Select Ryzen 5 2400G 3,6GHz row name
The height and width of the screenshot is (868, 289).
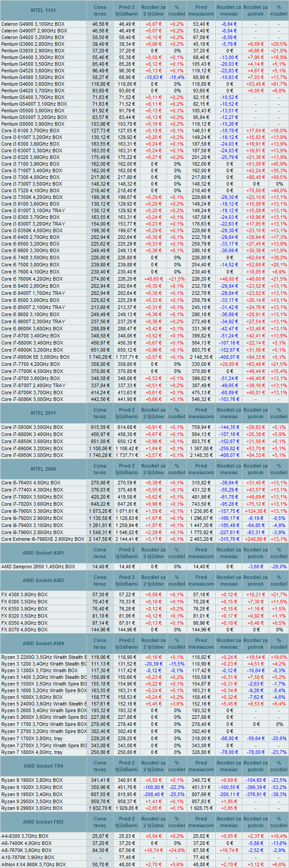click(x=44, y=704)
